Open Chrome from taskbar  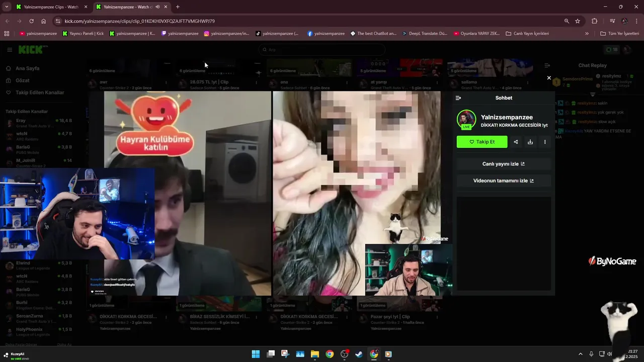point(330,354)
